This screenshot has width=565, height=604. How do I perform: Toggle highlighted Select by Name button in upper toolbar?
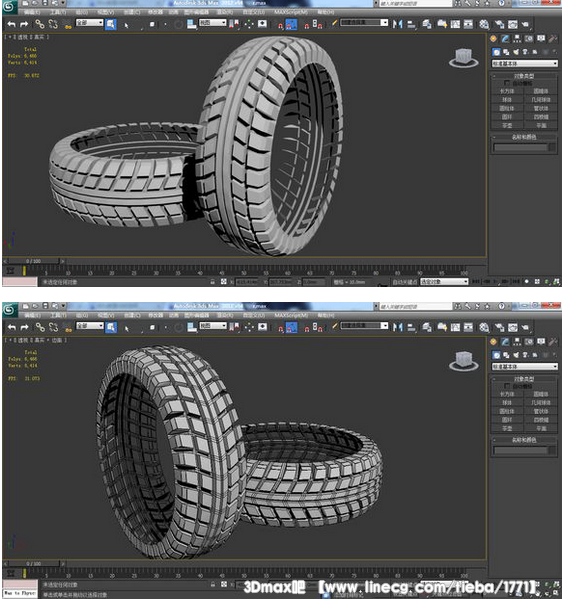pos(111,24)
